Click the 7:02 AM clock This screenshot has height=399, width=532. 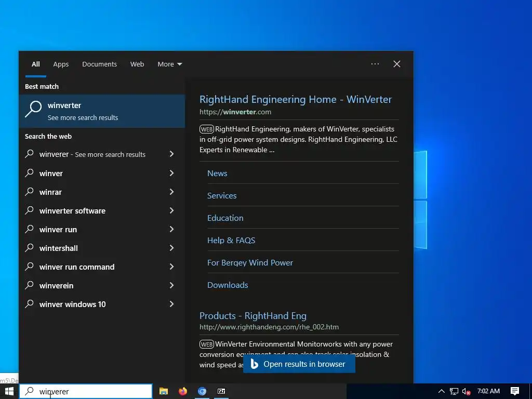[x=488, y=391]
